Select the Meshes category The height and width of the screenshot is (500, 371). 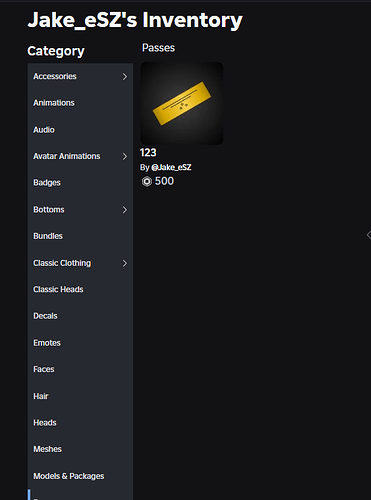click(80, 449)
